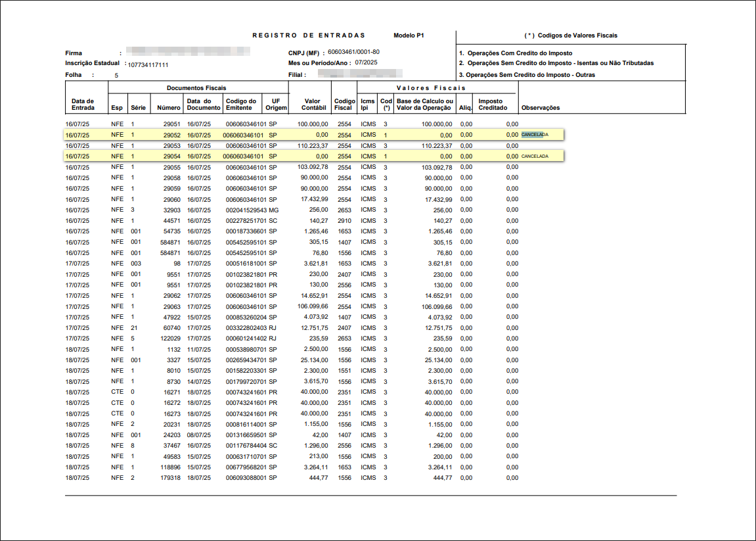Click the CNPJ number 60603461/0001-80

[353, 52]
